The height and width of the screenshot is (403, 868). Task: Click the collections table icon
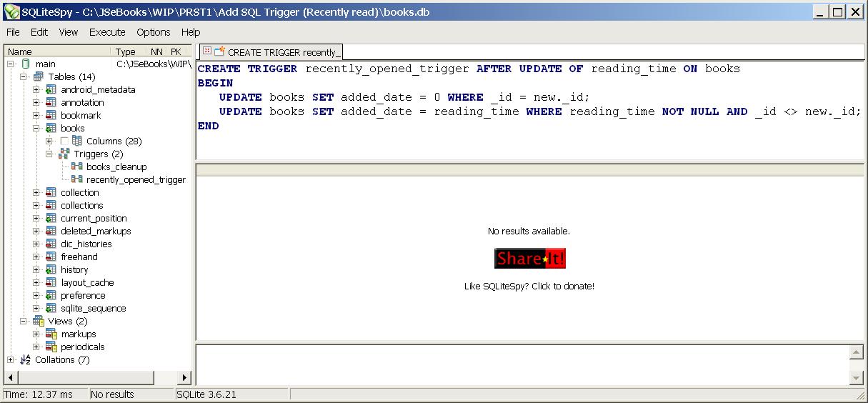tap(51, 206)
